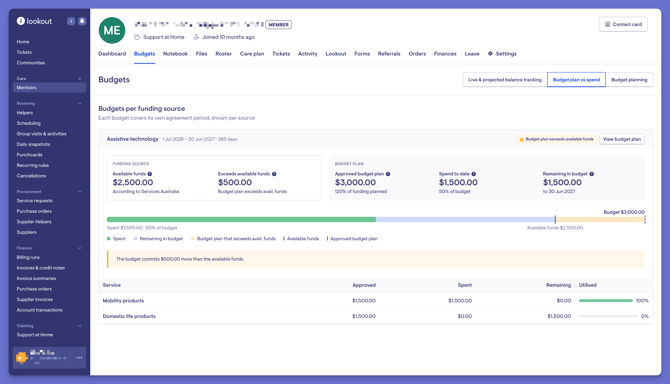Click the MEMBER badge
Screen dimensions: 670x384
pyautogui.click(x=279, y=25)
